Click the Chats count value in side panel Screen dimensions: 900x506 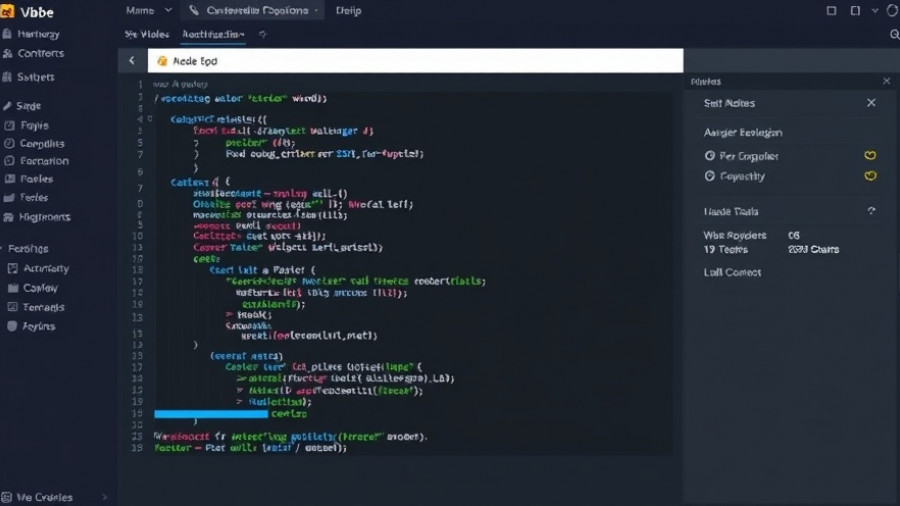[813, 250]
